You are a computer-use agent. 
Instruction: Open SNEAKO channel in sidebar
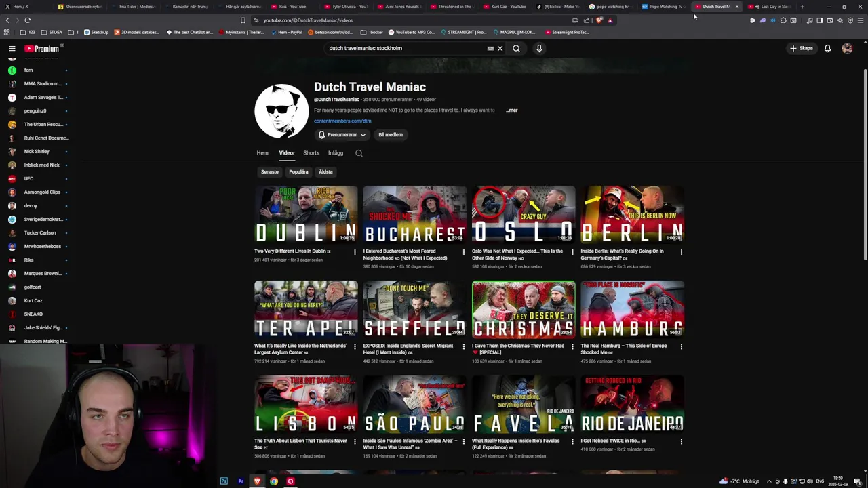(37, 314)
